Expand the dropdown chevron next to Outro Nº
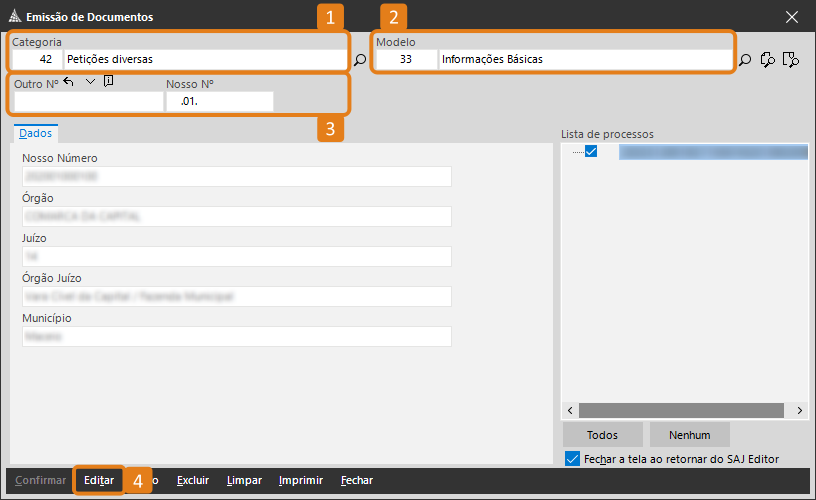The image size is (816, 500). (89, 82)
